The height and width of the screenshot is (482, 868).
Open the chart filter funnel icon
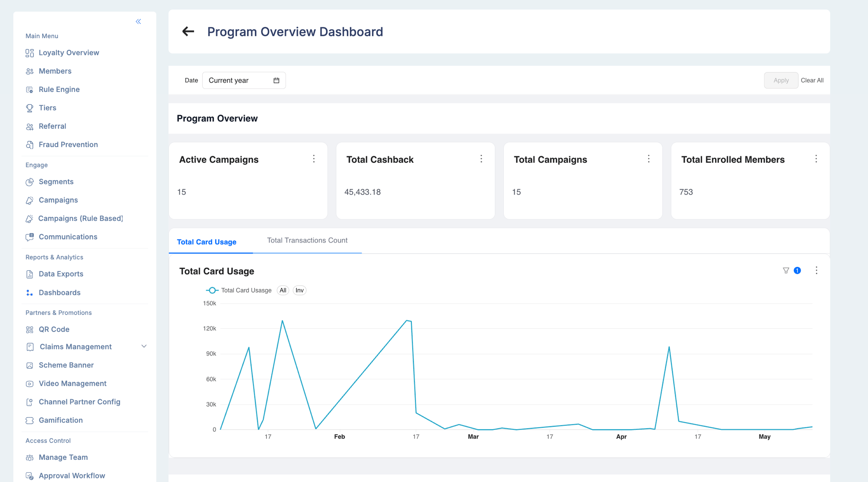(786, 270)
